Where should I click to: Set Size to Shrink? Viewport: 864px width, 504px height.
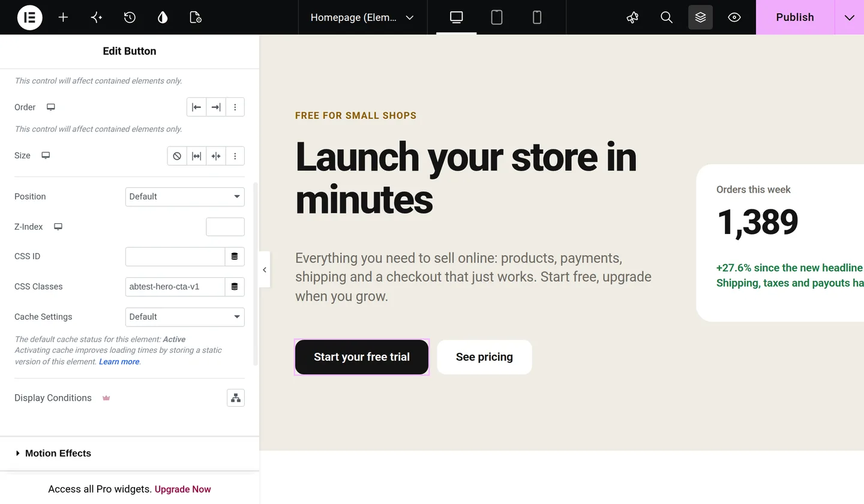[x=215, y=156]
